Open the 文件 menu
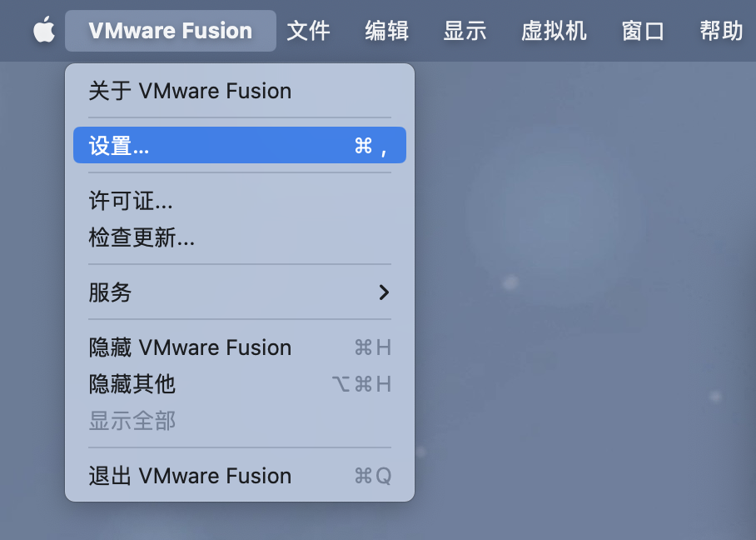The image size is (756, 540). coord(308,31)
